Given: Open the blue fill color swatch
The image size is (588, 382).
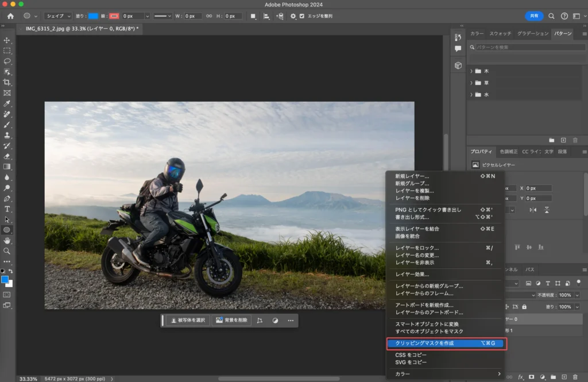Looking at the screenshot, I should coord(94,16).
